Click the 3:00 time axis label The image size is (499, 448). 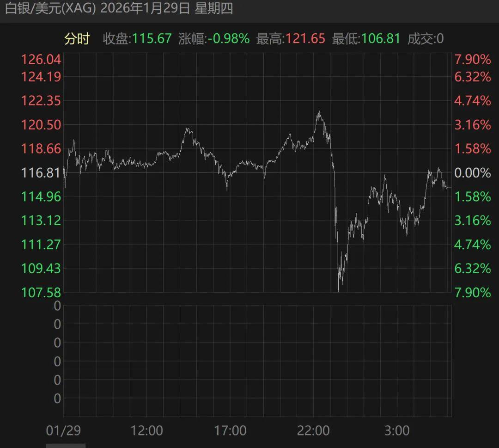click(x=398, y=430)
